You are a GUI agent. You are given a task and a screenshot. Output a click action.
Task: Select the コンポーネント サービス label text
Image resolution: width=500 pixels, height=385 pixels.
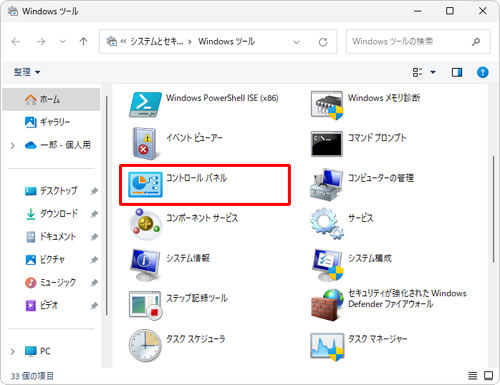point(202,218)
